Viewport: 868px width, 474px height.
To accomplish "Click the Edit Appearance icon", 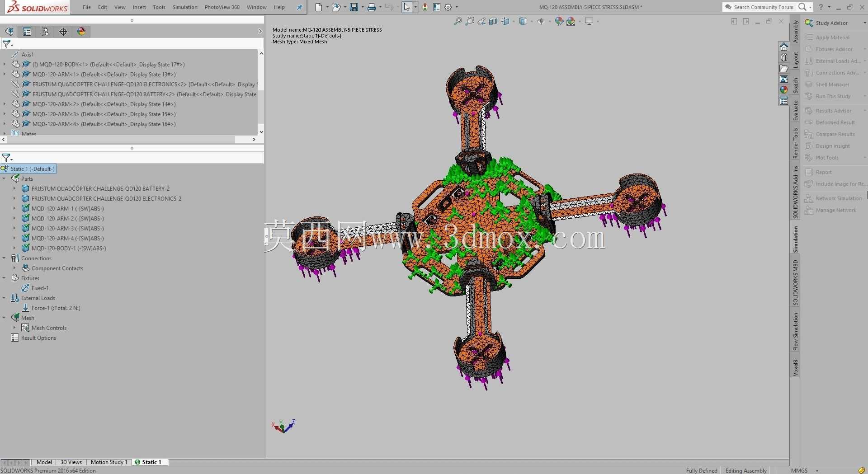I will point(559,21).
